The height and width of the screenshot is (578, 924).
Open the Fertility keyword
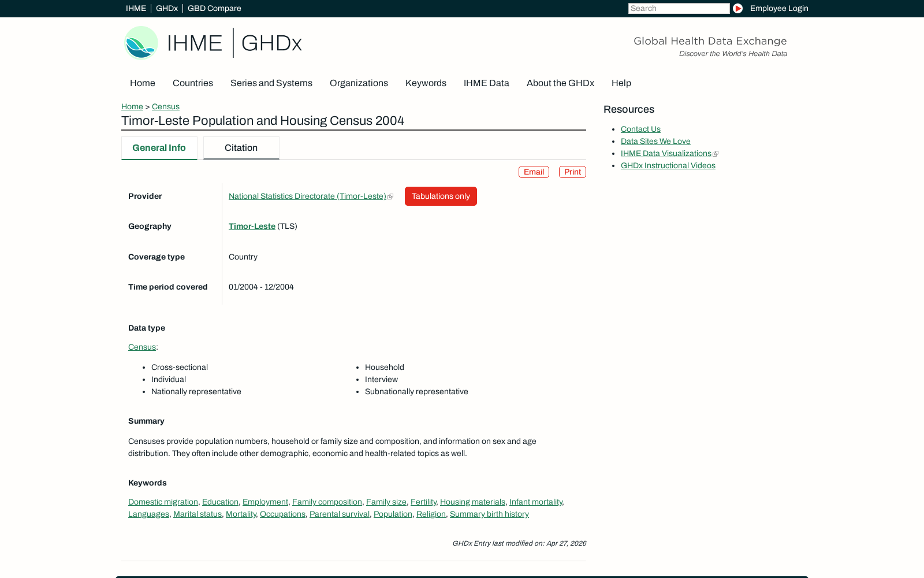click(423, 502)
